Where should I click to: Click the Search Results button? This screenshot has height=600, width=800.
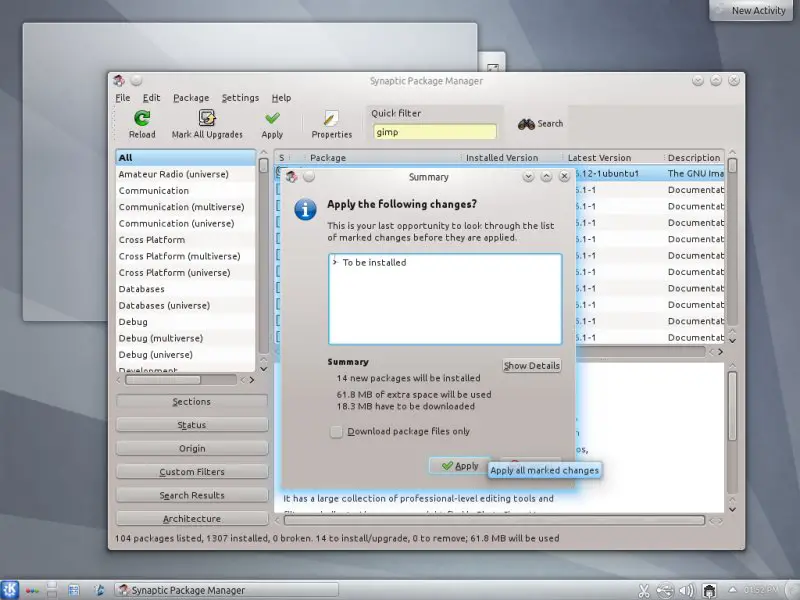point(192,495)
